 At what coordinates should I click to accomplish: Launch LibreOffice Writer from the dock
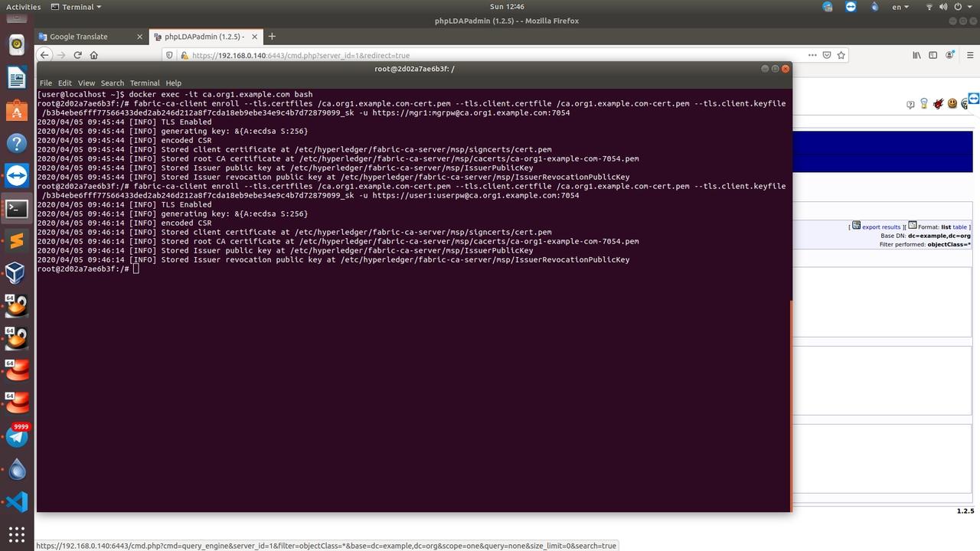tap(17, 77)
